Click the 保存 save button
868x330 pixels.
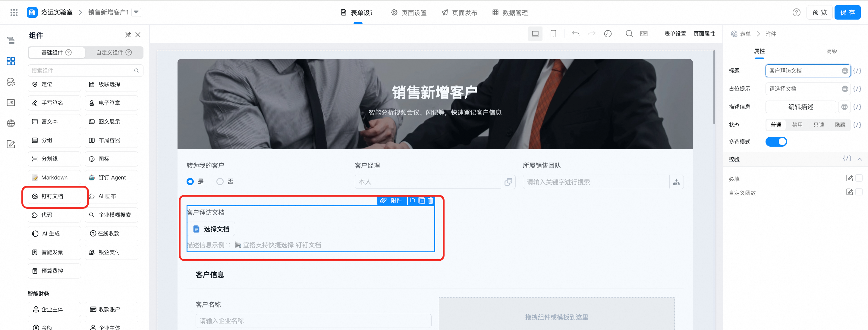(x=847, y=12)
